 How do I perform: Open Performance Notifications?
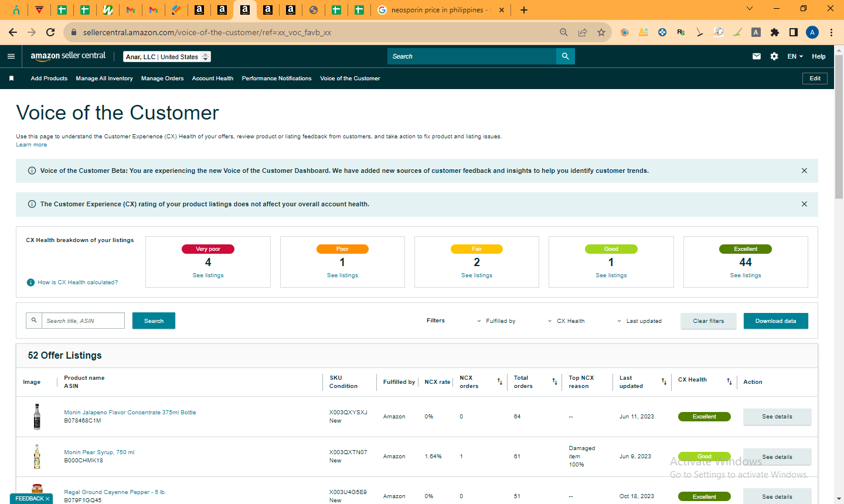tap(277, 79)
